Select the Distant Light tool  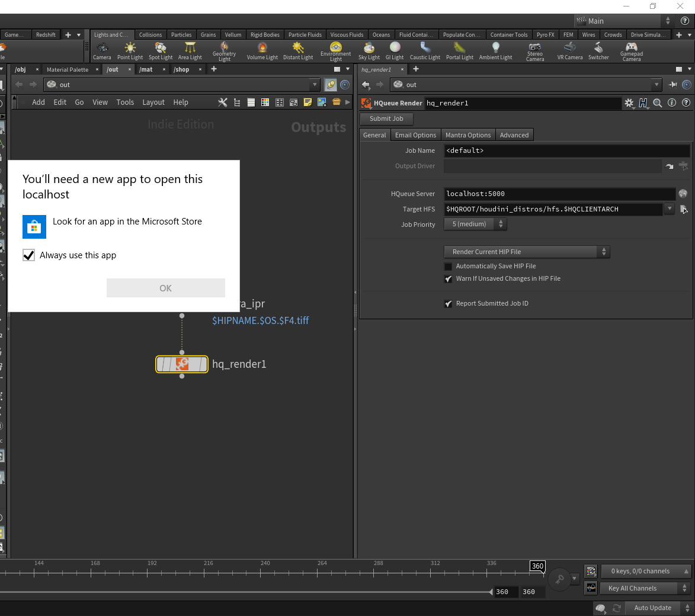pos(298,52)
